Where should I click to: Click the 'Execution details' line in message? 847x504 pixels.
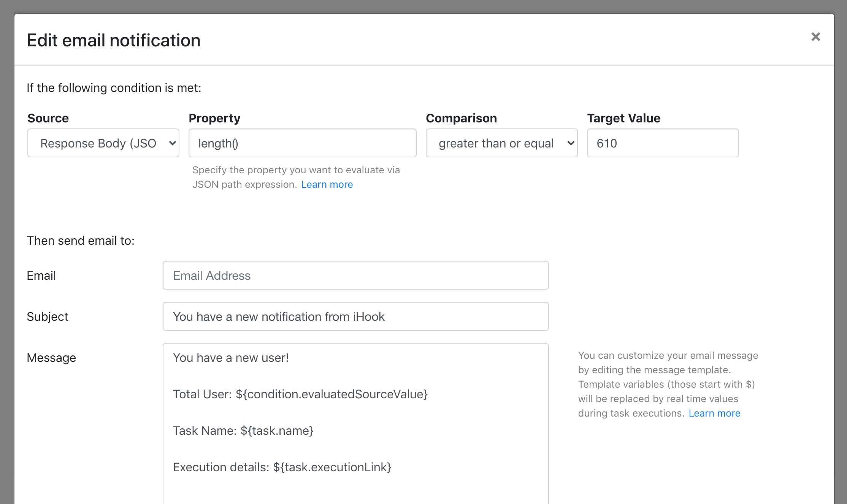coord(282,467)
